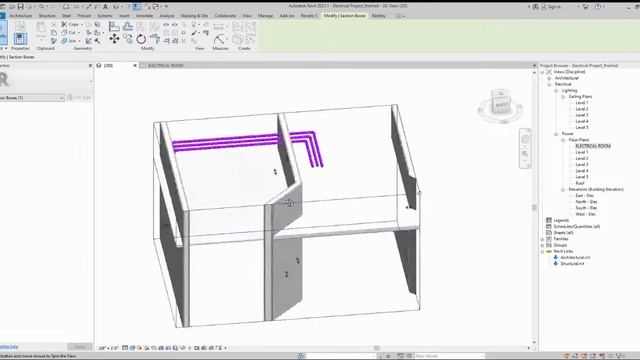Screen dimensions: 640x360
Task: Click the Text 'A' tool in quick access toolbar
Action: [105, 7]
